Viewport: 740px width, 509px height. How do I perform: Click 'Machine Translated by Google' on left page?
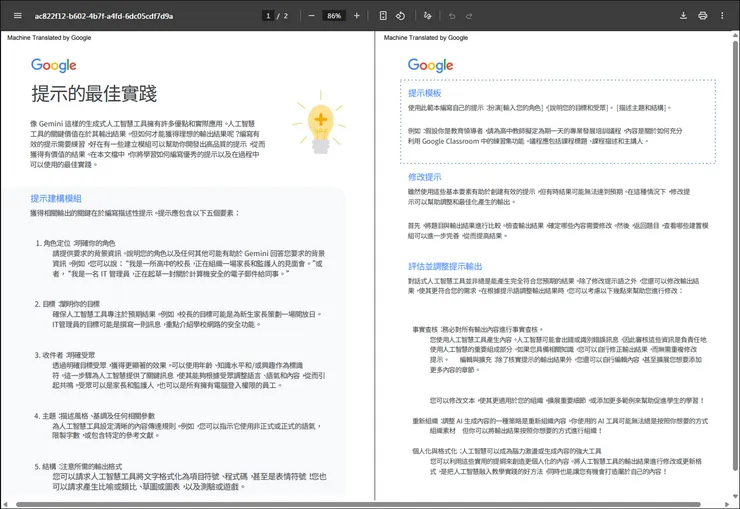(49, 38)
